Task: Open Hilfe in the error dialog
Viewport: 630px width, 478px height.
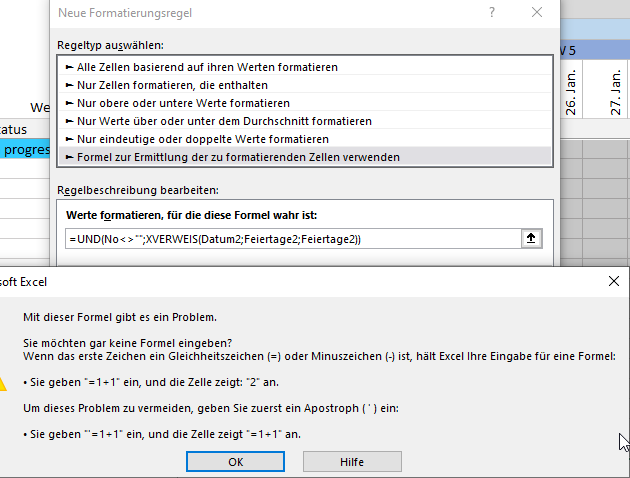Action: point(352,462)
